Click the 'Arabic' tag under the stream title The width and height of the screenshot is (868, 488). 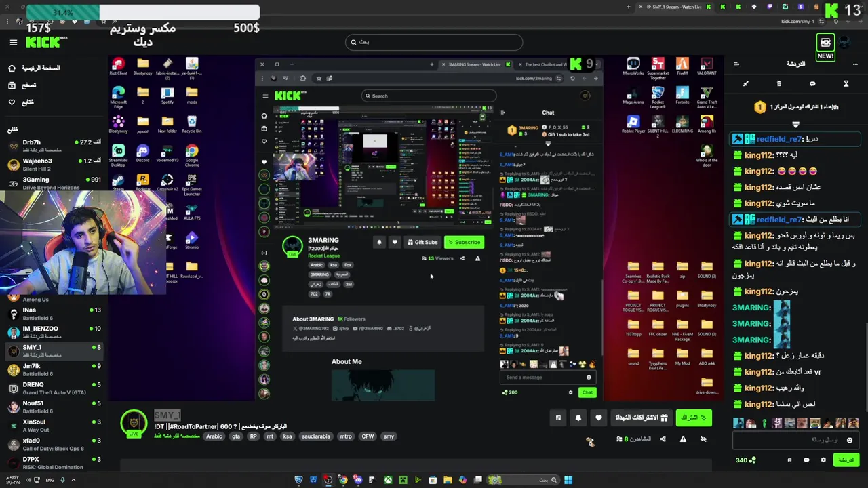[214, 436]
